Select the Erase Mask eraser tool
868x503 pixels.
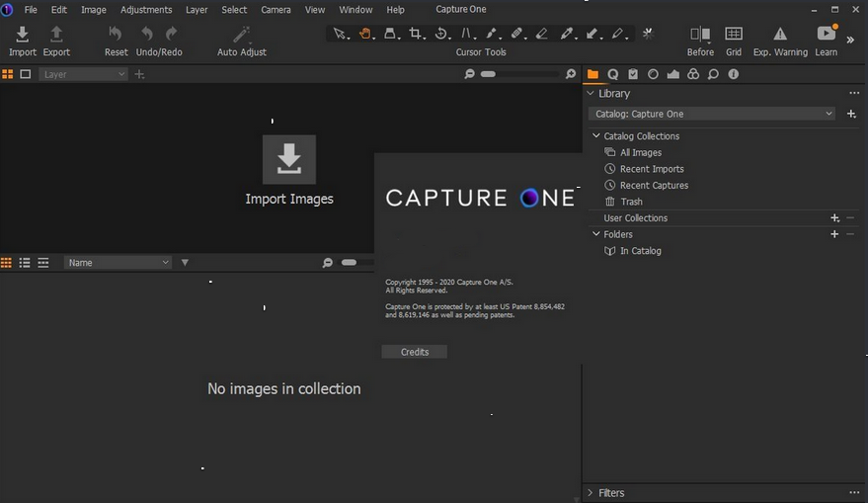tap(541, 34)
